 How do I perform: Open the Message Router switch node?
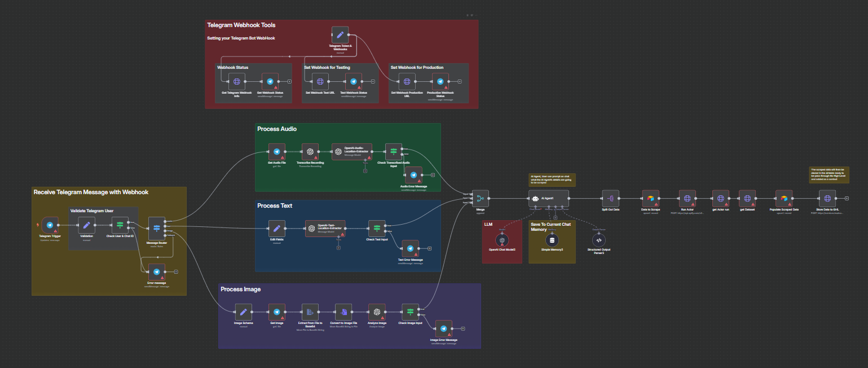[x=157, y=228]
